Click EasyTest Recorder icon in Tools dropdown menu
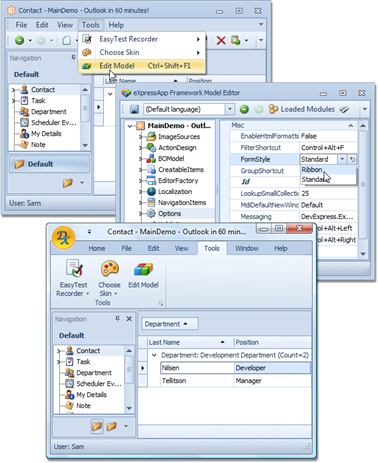Image resolution: width=378 pixels, height=463 pixels. click(x=87, y=39)
